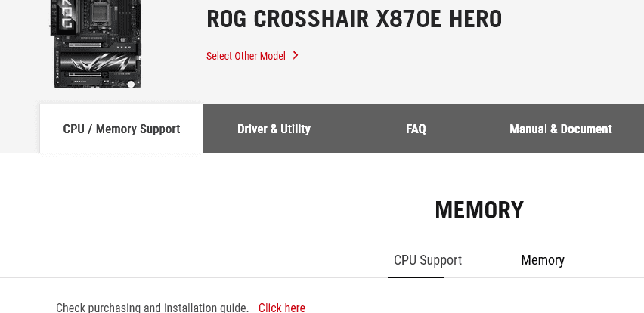
Task: Click the ROG CROSSHAIR X870E HERO title
Action: [x=354, y=20]
